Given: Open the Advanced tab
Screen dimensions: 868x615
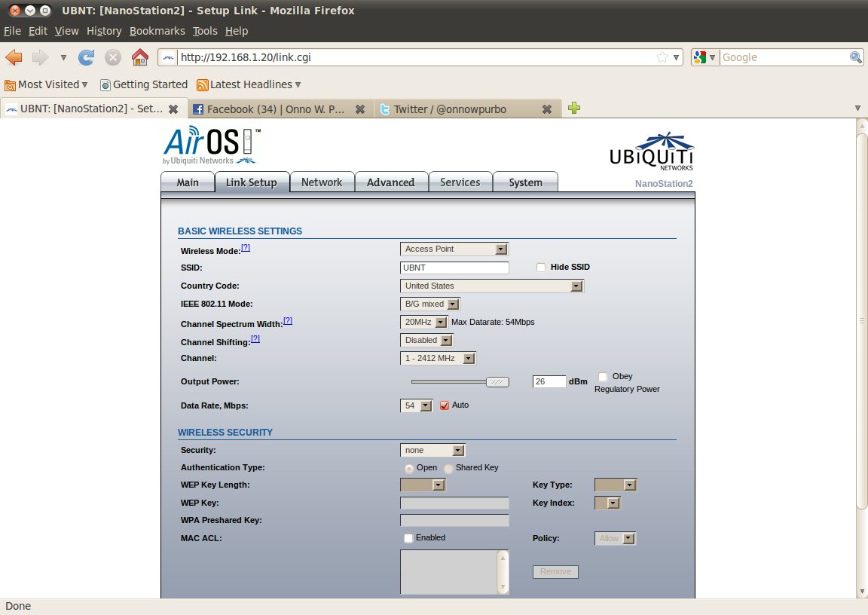Looking at the screenshot, I should point(391,182).
